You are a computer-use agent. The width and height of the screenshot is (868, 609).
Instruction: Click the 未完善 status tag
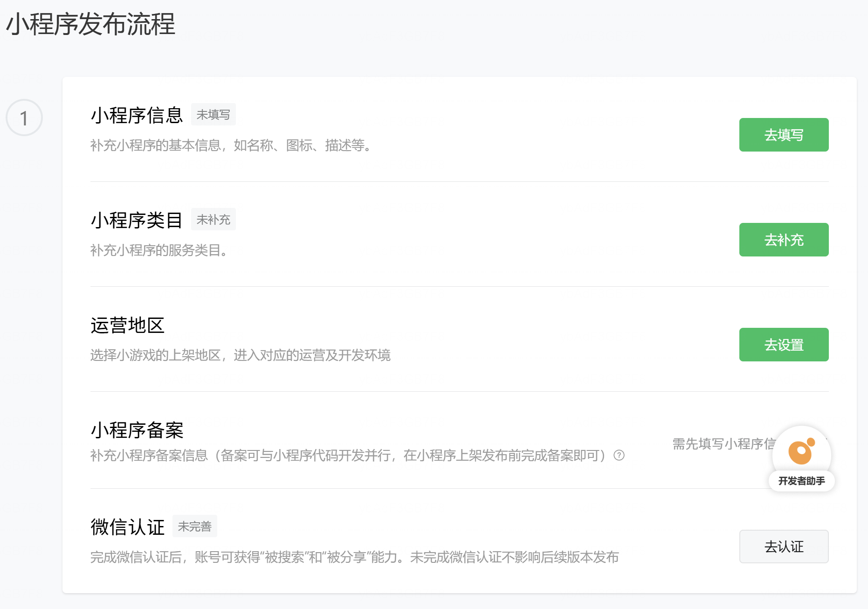[x=194, y=526]
